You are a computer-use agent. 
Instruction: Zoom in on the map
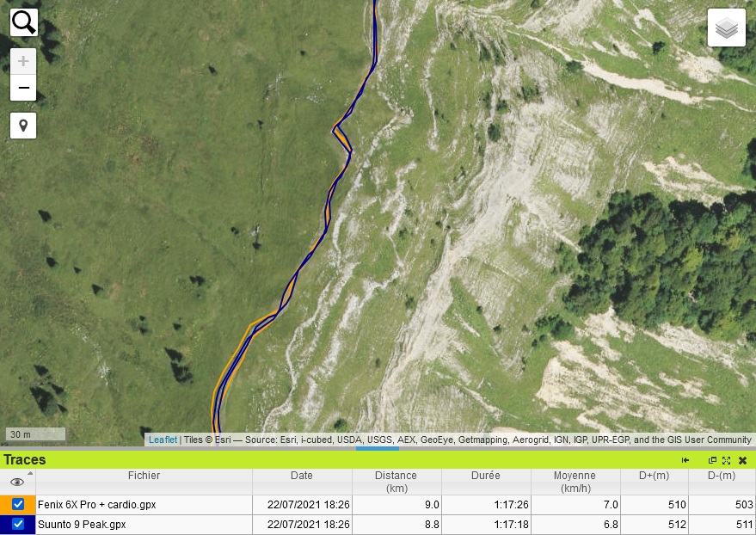[x=23, y=61]
